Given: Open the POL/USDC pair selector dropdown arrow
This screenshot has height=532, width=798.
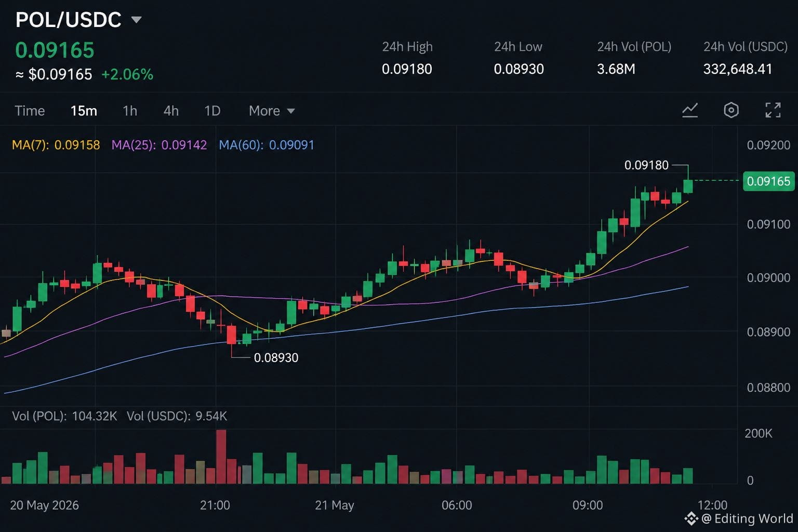Looking at the screenshot, I should pyautogui.click(x=136, y=20).
